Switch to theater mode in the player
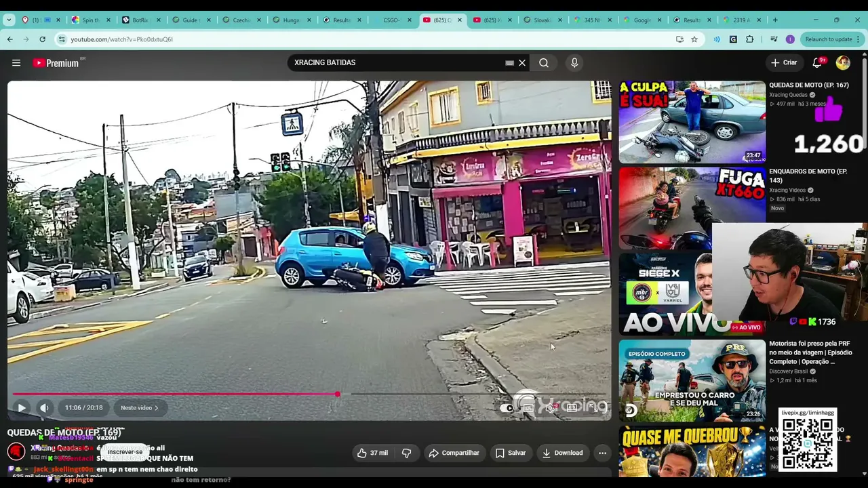Screen dimensions: 868x488 [572, 408]
